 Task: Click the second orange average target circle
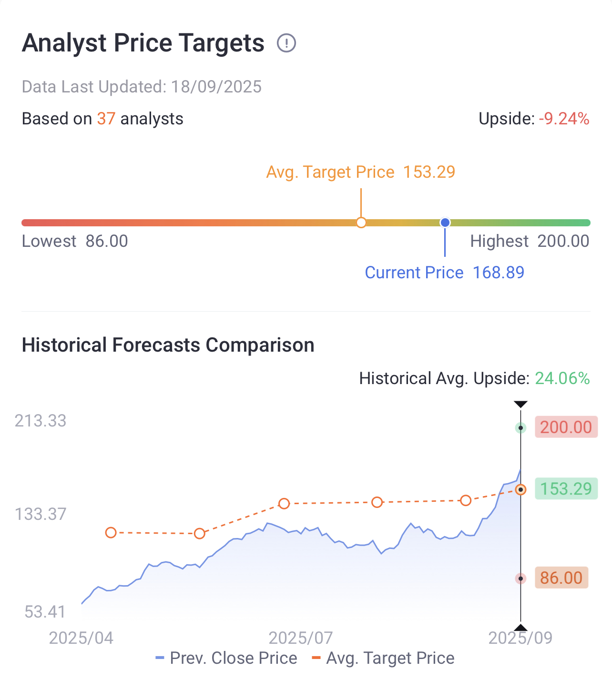point(200,533)
